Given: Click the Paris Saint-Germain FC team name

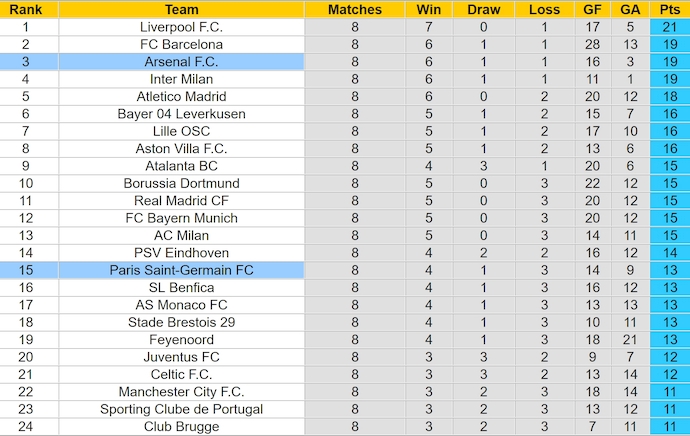Looking at the screenshot, I should (x=181, y=270).
